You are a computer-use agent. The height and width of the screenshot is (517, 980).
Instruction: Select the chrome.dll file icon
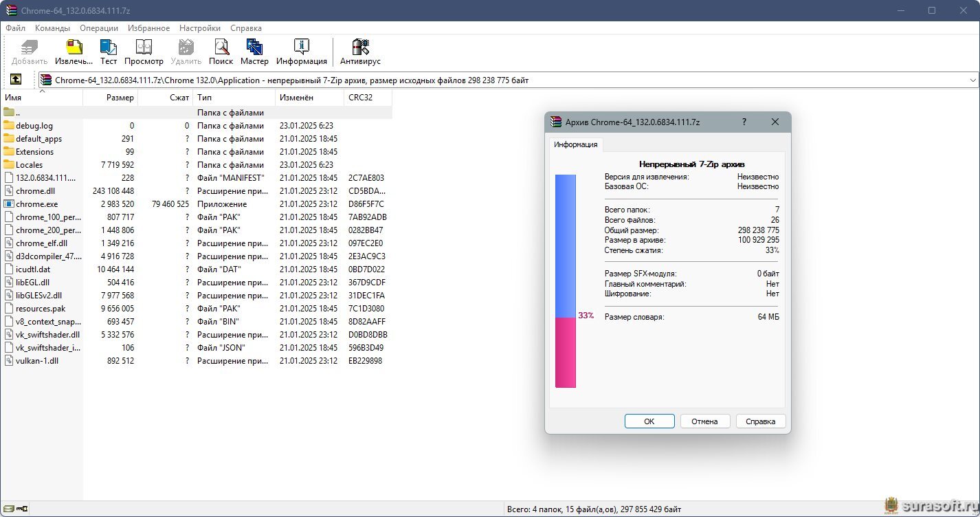pyautogui.click(x=9, y=191)
